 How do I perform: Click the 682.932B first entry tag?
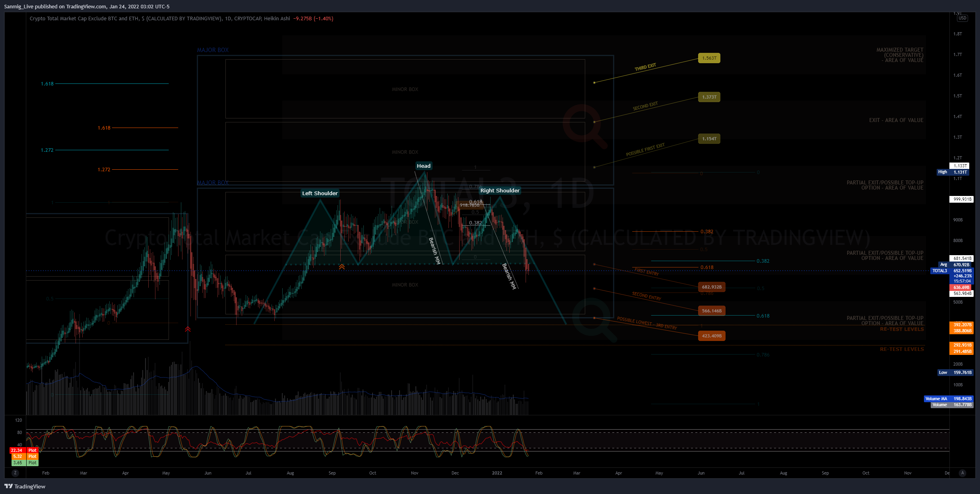(712, 287)
